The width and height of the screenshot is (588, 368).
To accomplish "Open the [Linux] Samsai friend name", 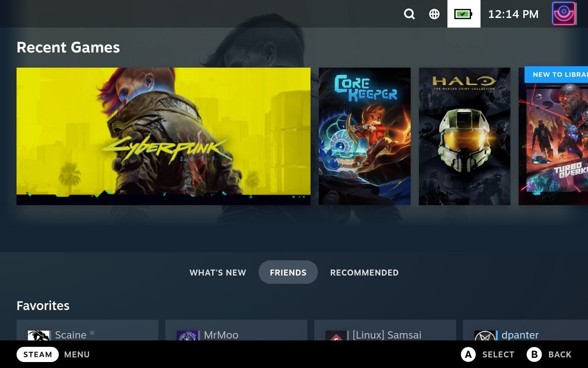I will [387, 335].
